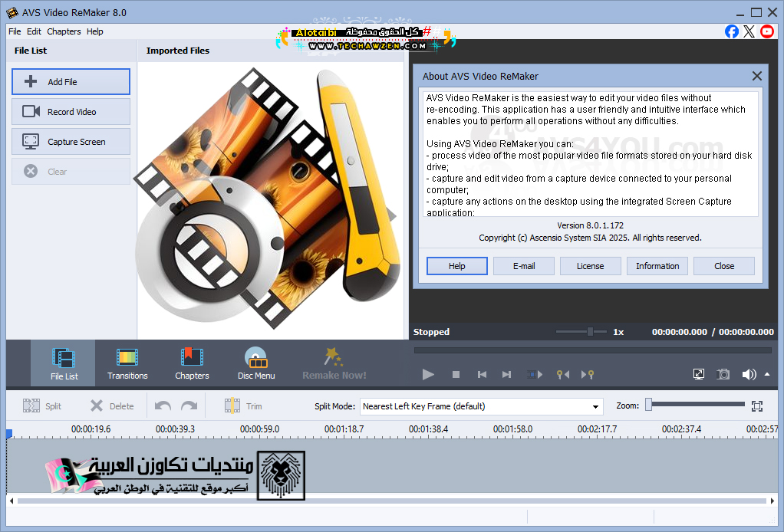This screenshot has width=784, height=532.
Task: Click timeline ruler at 00:02:17.7
Action: point(597,429)
